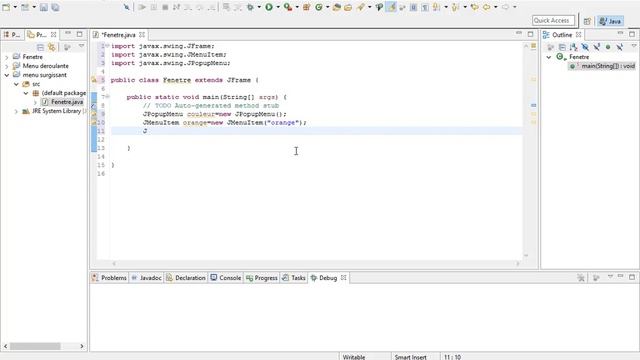The height and width of the screenshot is (360, 640).
Task: Click the Back navigation arrow icon
Action: (487, 7)
